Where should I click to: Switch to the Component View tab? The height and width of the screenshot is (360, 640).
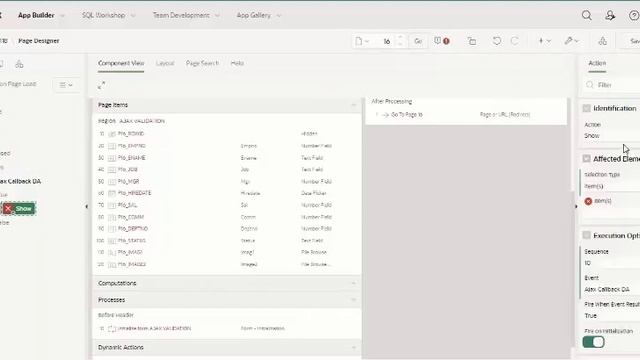[x=121, y=63]
